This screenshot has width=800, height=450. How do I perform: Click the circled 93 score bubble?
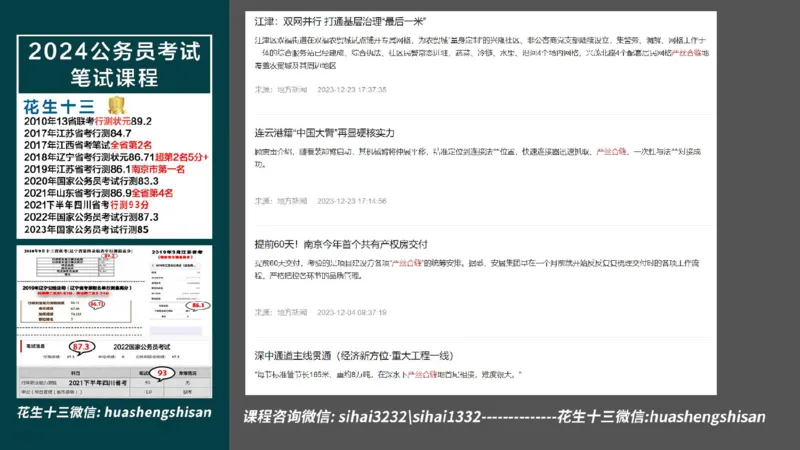(x=162, y=373)
